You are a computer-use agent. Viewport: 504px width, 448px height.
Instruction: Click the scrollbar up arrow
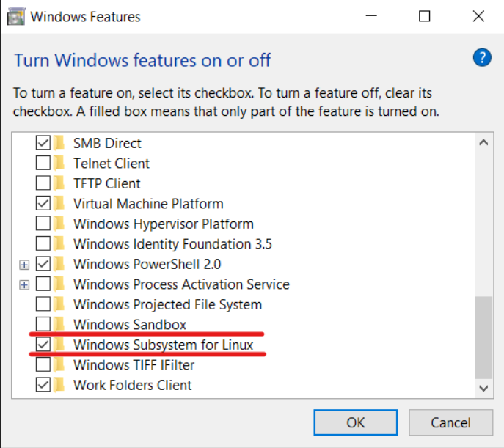pos(483,143)
